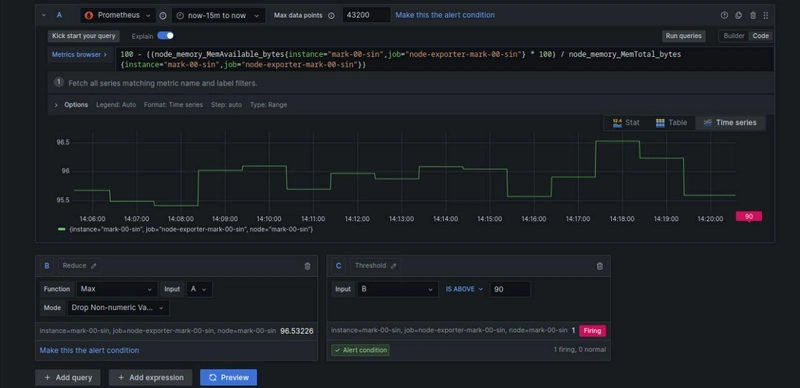This screenshot has height=388, width=800.
Task: Duplicate query A using copy icon
Action: tap(738, 15)
